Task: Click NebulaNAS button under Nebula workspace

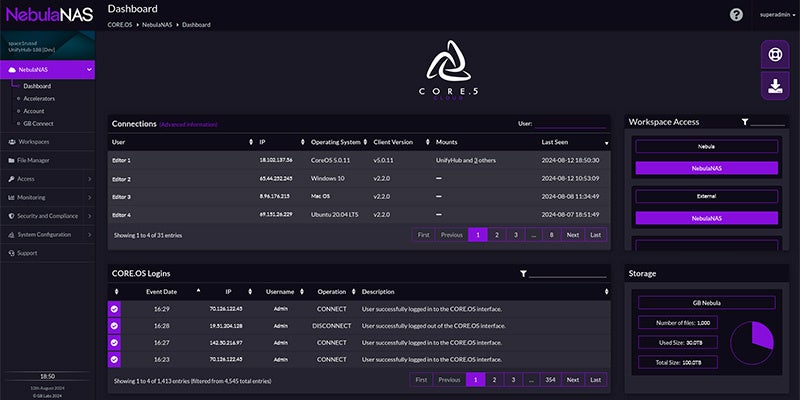Action: point(707,168)
